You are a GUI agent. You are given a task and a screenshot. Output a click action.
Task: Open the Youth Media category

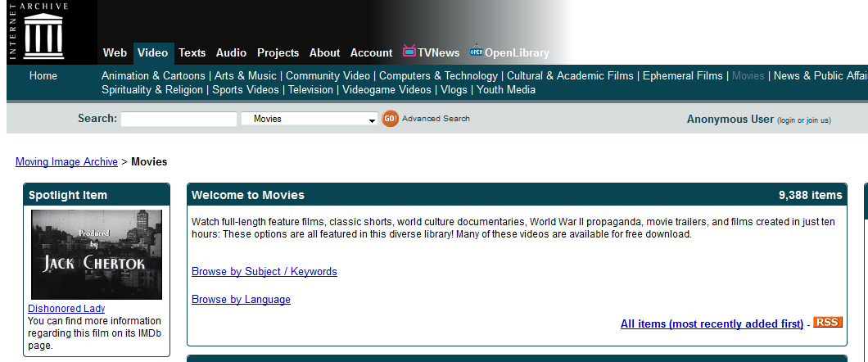click(x=506, y=89)
